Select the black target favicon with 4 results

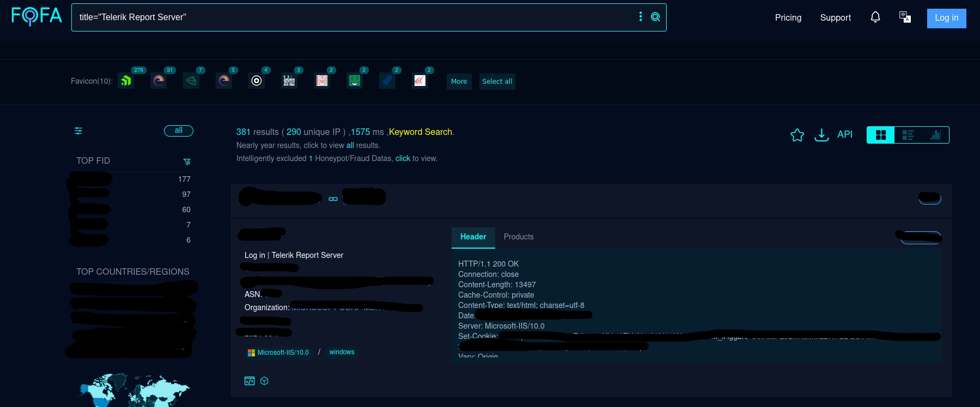[257, 81]
